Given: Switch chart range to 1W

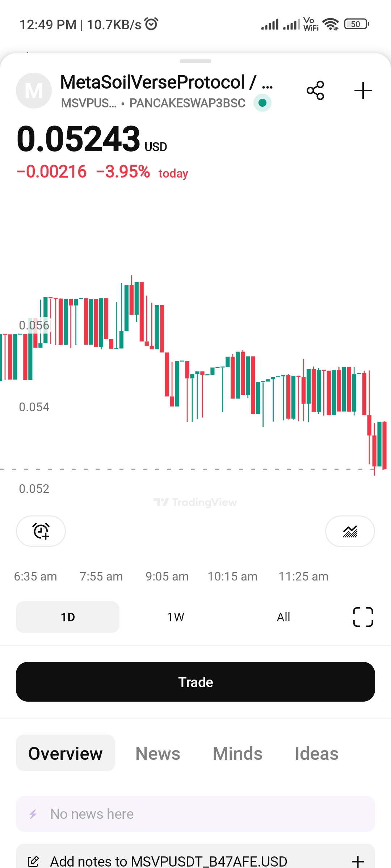Looking at the screenshot, I should [x=176, y=617].
